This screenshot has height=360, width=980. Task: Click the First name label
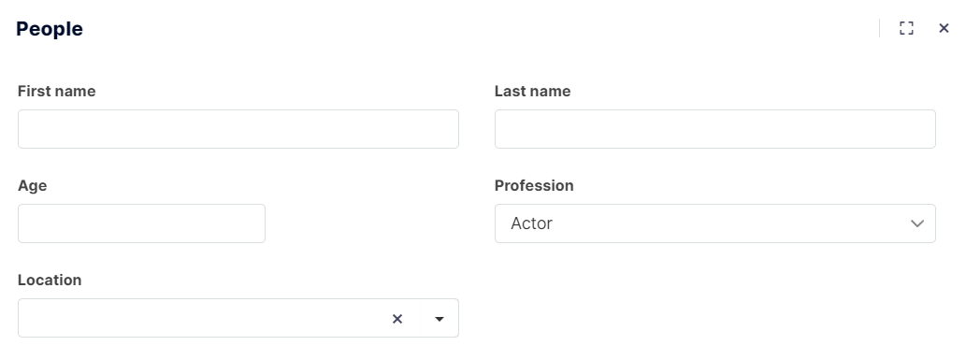[56, 92]
